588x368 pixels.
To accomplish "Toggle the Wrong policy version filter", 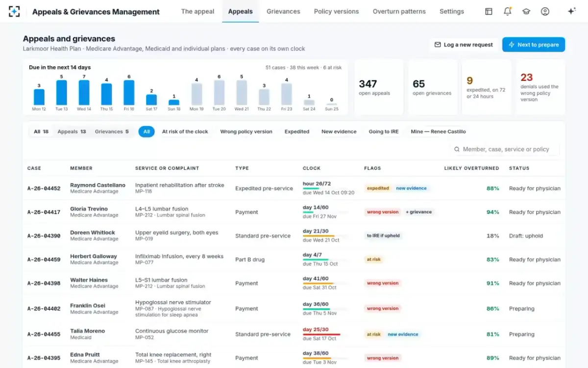I will click(246, 131).
